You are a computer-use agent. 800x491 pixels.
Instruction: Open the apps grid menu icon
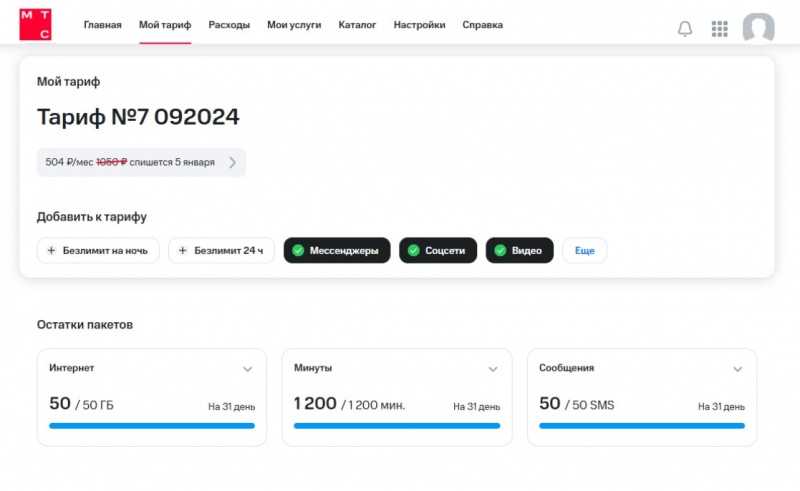point(719,28)
